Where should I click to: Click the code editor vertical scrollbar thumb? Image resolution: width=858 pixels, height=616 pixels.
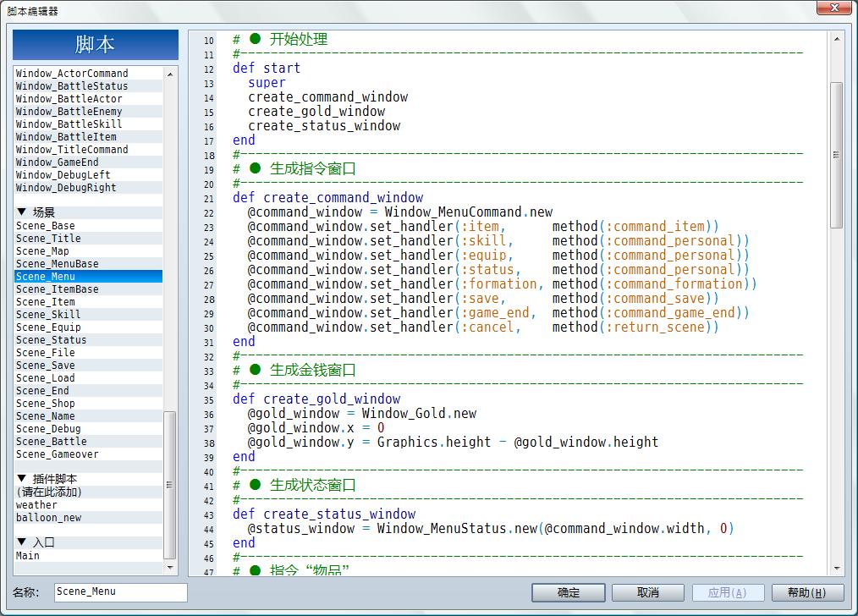point(837,155)
